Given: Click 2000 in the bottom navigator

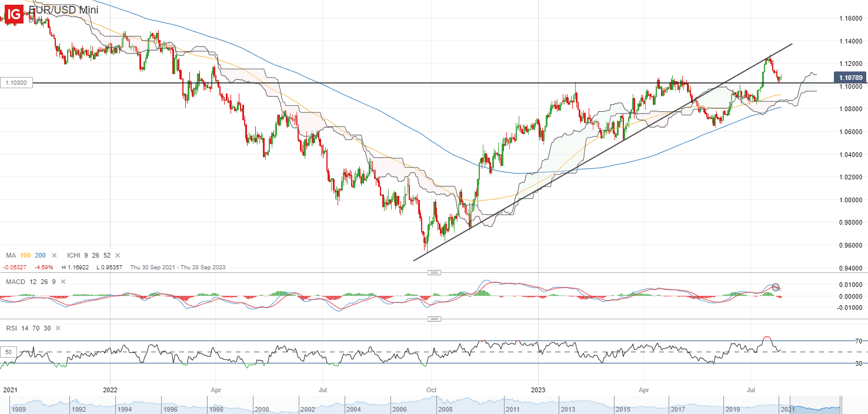Looking at the screenshot, I should pyautogui.click(x=262, y=409).
